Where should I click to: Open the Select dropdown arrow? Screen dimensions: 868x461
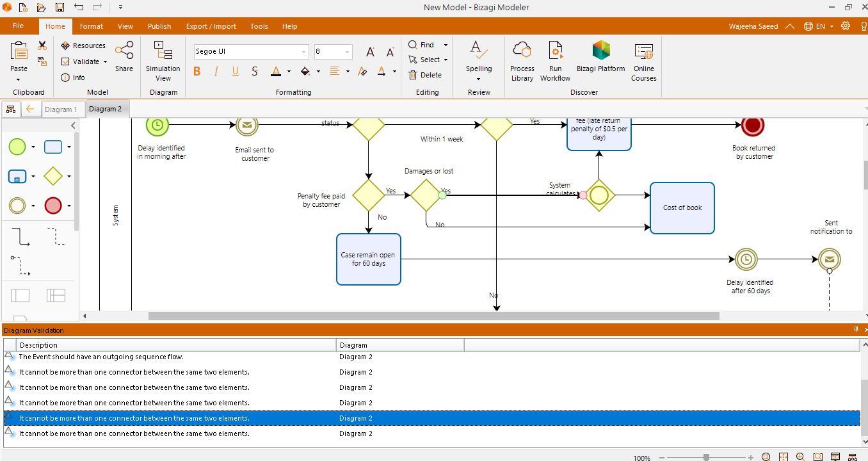[446, 60]
